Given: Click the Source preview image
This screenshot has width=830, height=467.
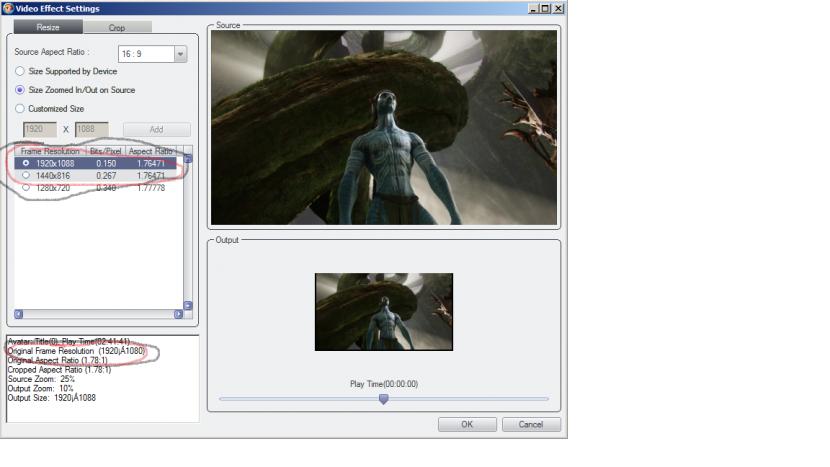Looking at the screenshot, I should coord(384,128).
